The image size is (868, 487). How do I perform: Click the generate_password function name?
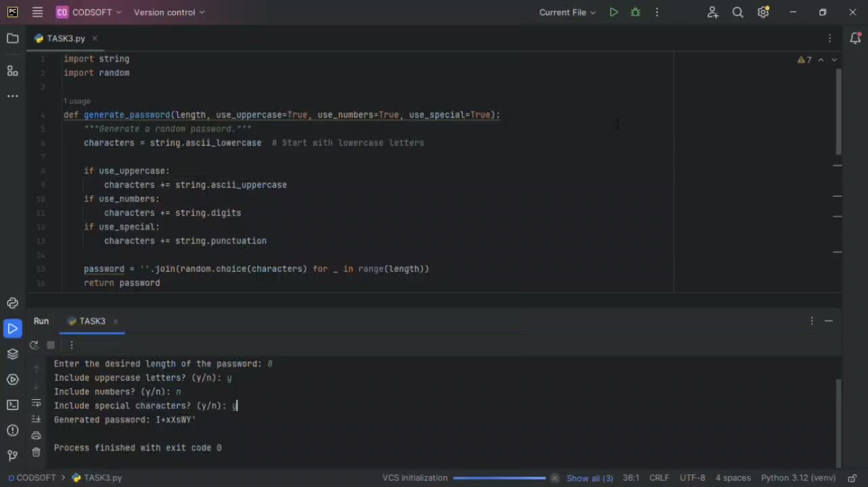(x=127, y=115)
